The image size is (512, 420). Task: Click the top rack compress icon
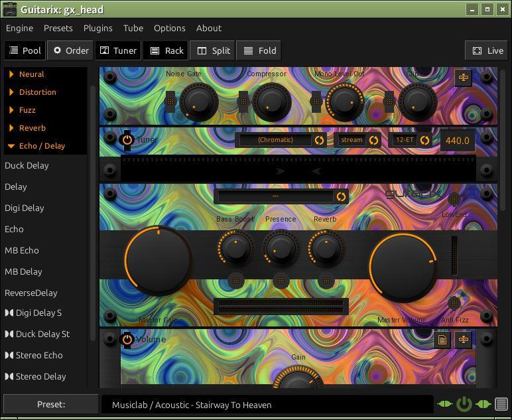[x=463, y=78]
